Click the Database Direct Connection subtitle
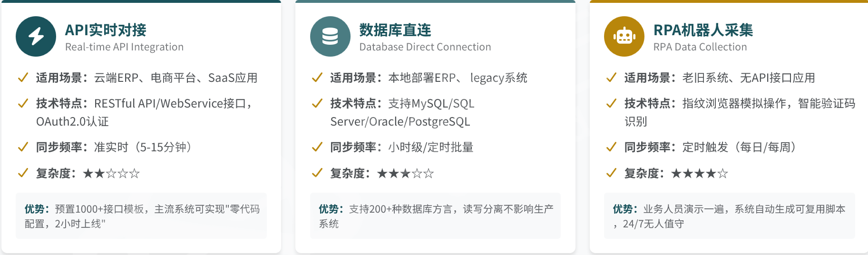The height and width of the screenshot is (255, 868). click(x=425, y=47)
